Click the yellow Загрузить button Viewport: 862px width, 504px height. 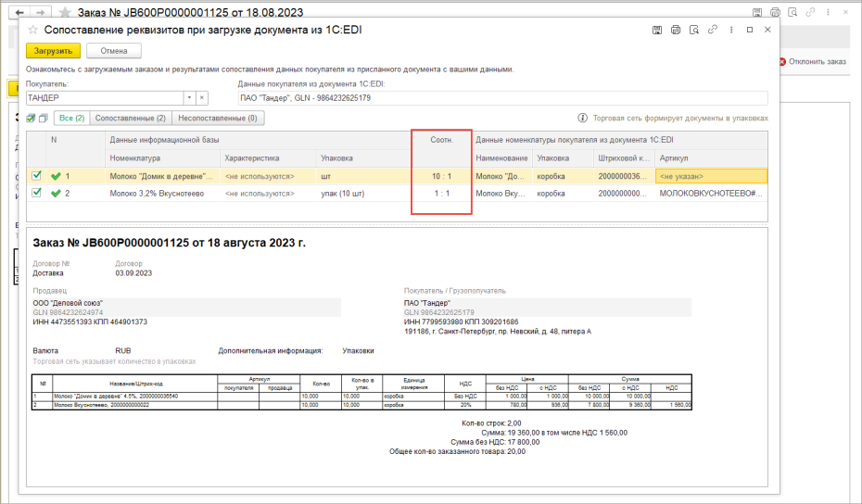[54, 51]
